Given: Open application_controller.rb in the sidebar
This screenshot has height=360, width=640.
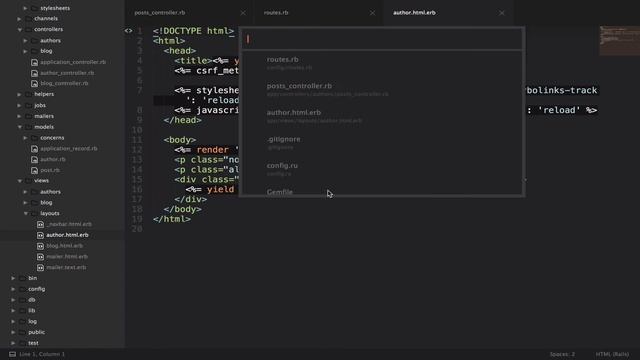Looking at the screenshot, I should tap(73, 62).
